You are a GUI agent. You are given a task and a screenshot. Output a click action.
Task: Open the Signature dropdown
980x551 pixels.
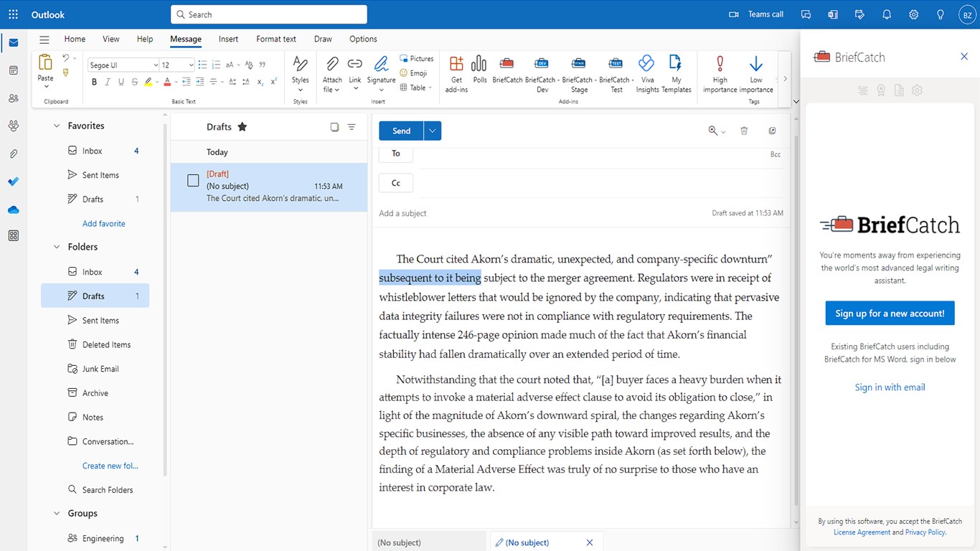click(x=381, y=74)
